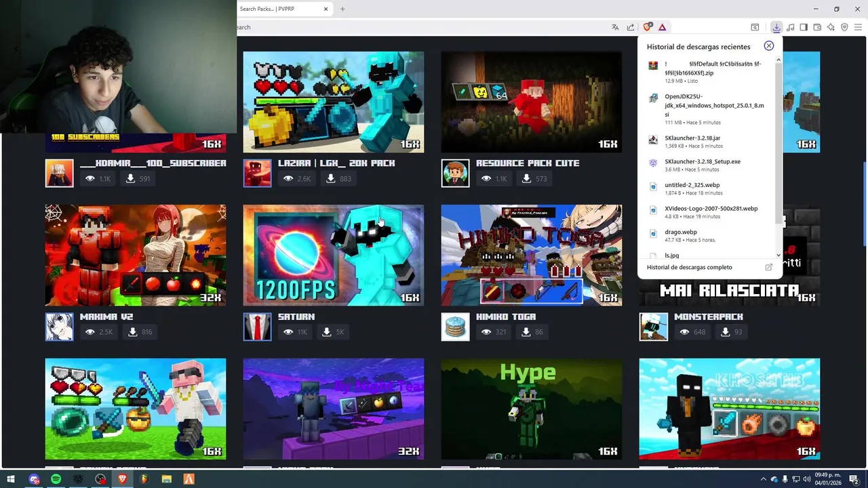Image resolution: width=868 pixels, height=488 pixels.
Task: Click the Monsterpack author avatar
Action: click(654, 327)
